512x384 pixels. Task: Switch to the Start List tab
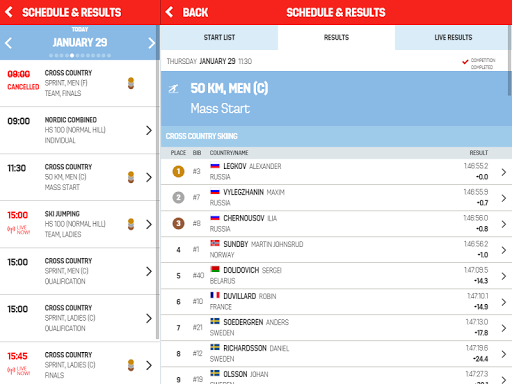pyautogui.click(x=219, y=37)
